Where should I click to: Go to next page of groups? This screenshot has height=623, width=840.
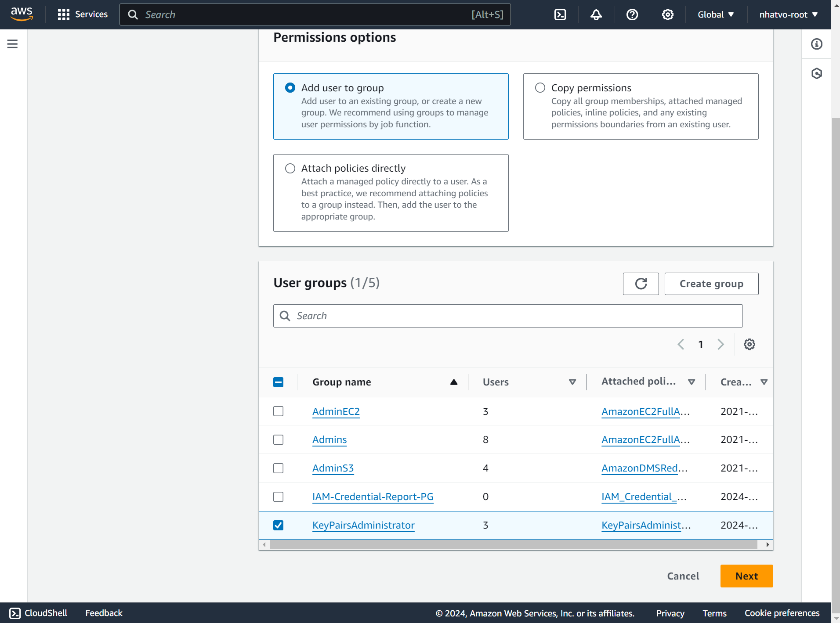click(721, 344)
